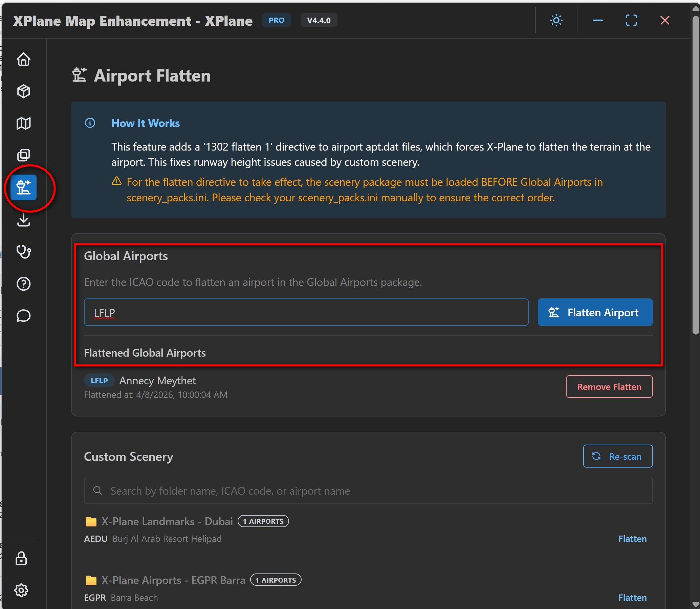Click Flatten link for AEDU helipad
The image size is (700, 609).
(x=632, y=539)
